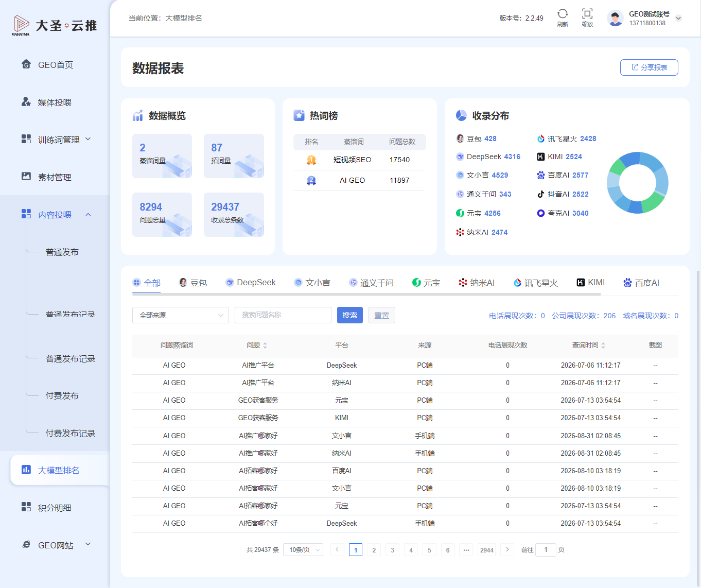Switch to the 文小言 tab
This screenshot has width=701, height=588.
312,283
